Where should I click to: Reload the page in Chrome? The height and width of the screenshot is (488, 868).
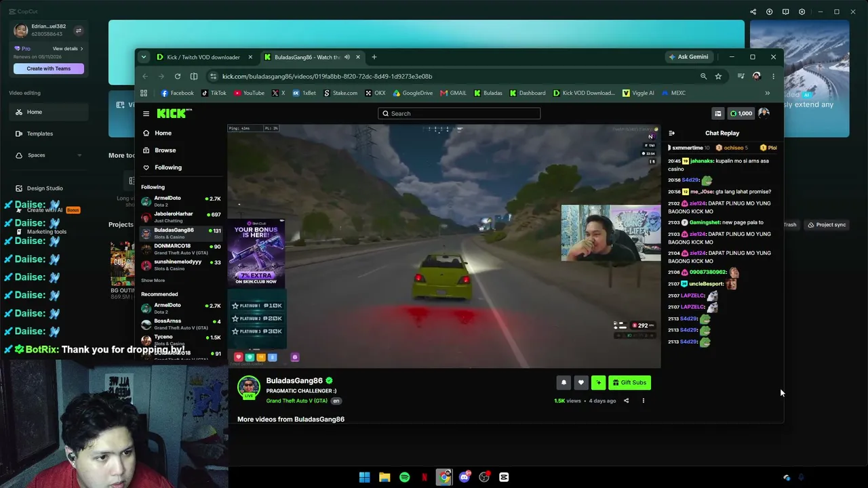pyautogui.click(x=178, y=77)
